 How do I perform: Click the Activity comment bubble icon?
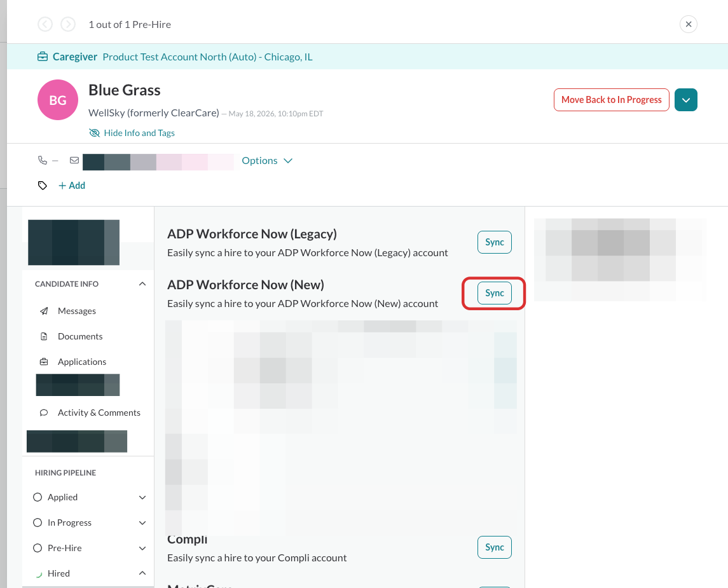44,413
